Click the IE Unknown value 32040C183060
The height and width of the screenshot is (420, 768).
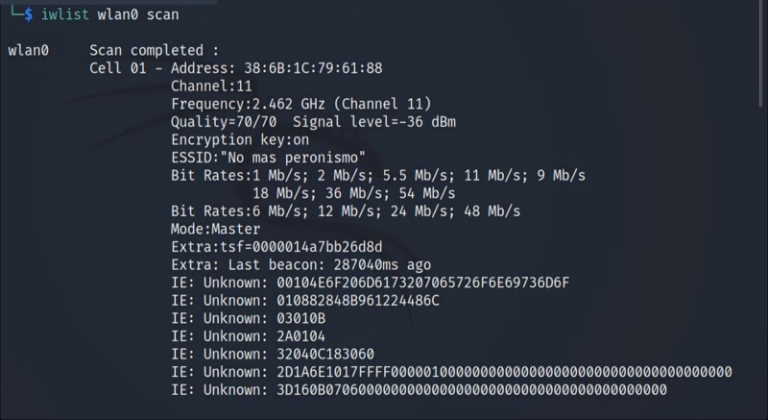(x=325, y=354)
